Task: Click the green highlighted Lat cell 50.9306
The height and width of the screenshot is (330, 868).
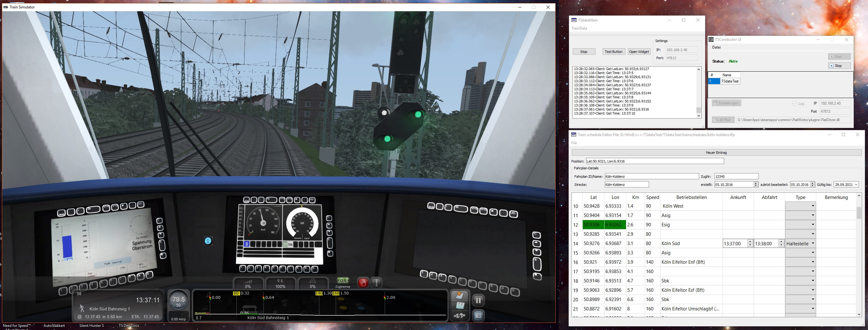Action: click(x=594, y=224)
